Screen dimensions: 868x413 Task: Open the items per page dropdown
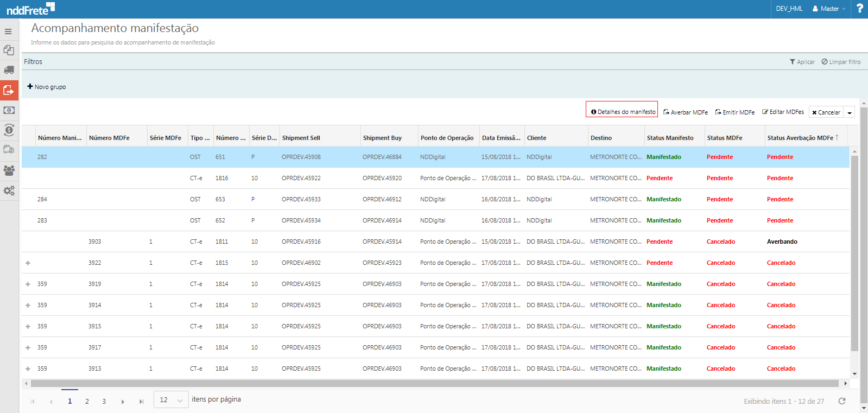[171, 400]
